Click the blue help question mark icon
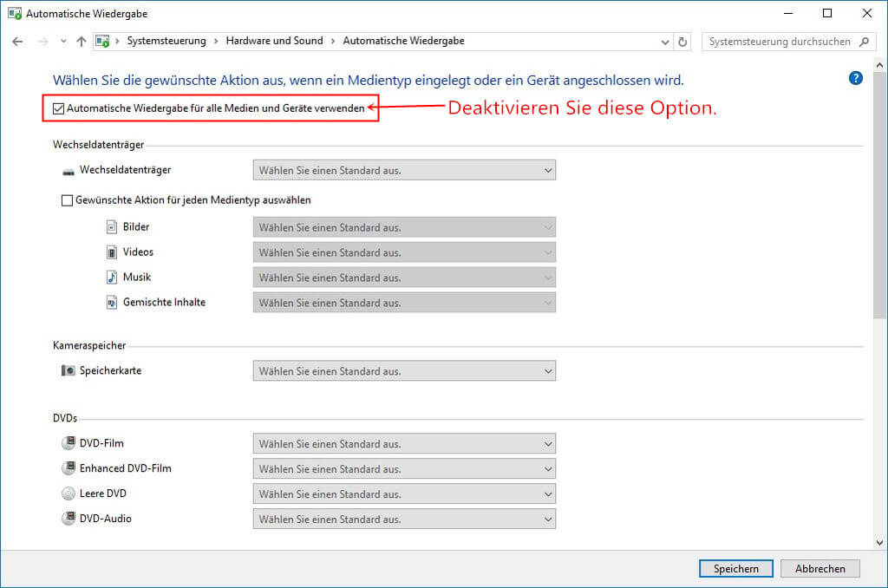The width and height of the screenshot is (888, 588). click(x=856, y=78)
